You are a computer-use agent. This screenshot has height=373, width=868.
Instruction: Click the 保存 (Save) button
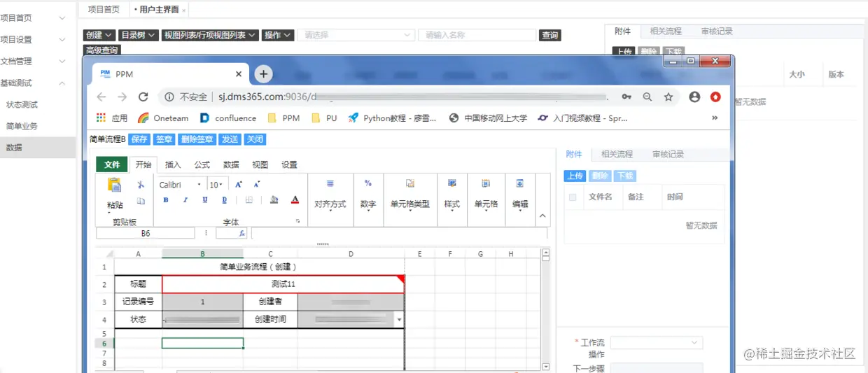139,139
